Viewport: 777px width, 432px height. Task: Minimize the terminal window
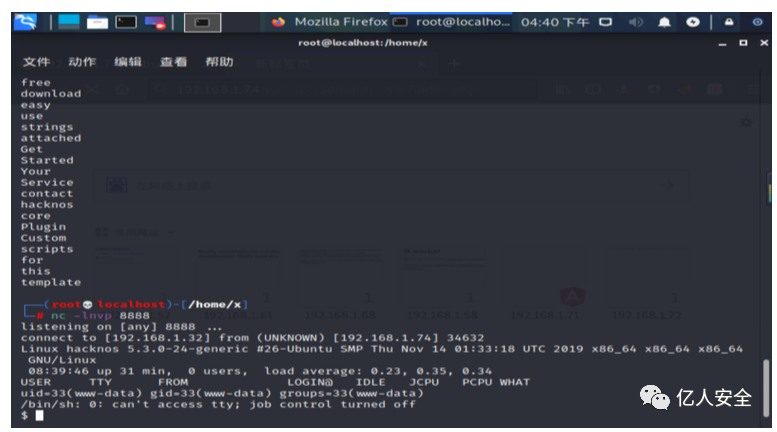tap(722, 44)
